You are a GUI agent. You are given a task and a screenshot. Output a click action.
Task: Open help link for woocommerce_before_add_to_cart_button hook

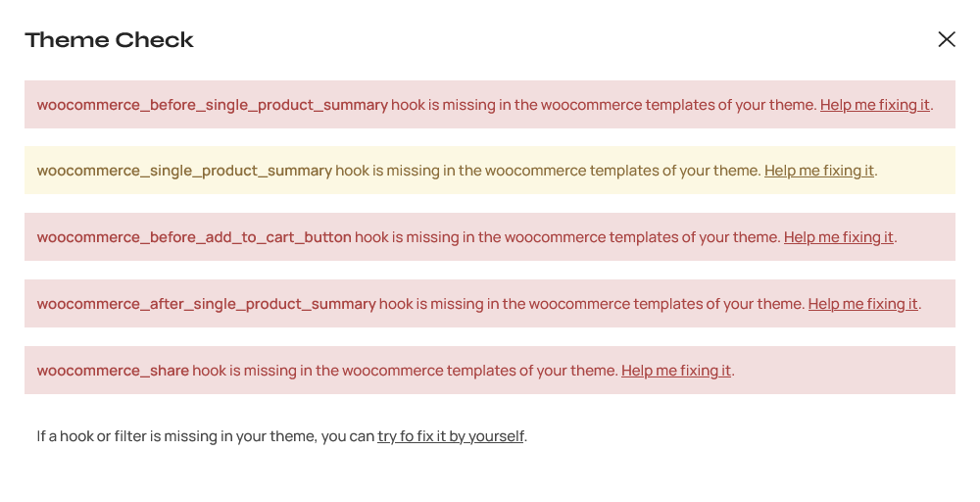838,237
